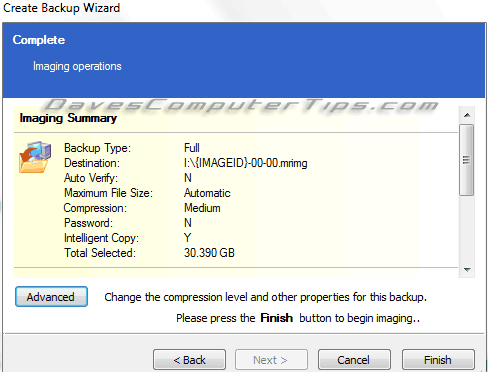Image resolution: width=488 pixels, height=372 pixels.
Task: Click the Imaging Summary heading
Action: coord(68,118)
